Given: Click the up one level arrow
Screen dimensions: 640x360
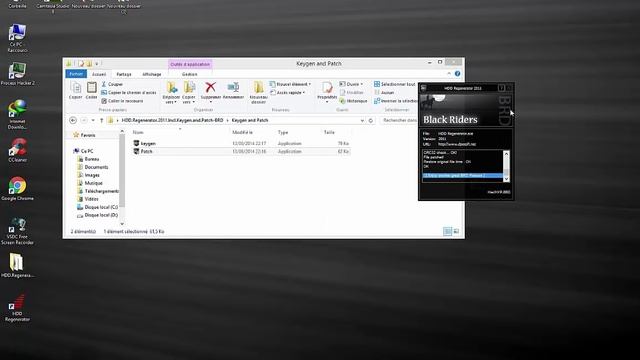Looking at the screenshot, I should click(x=101, y=120).
